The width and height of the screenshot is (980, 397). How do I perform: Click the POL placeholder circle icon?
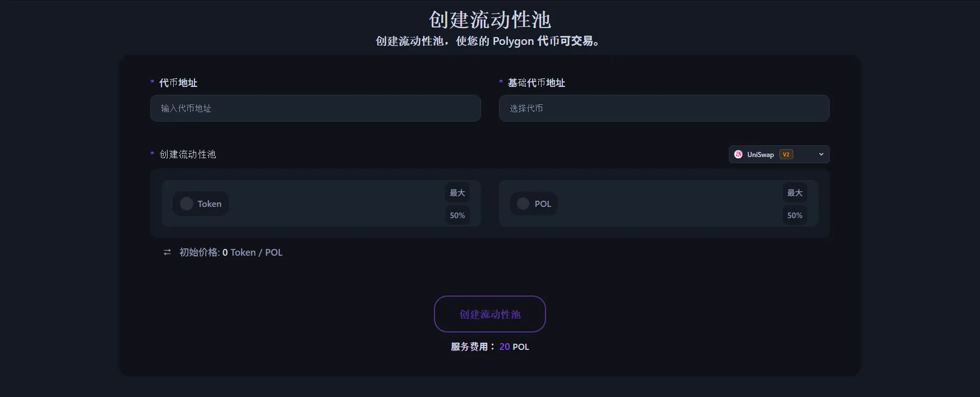[523, 204]
